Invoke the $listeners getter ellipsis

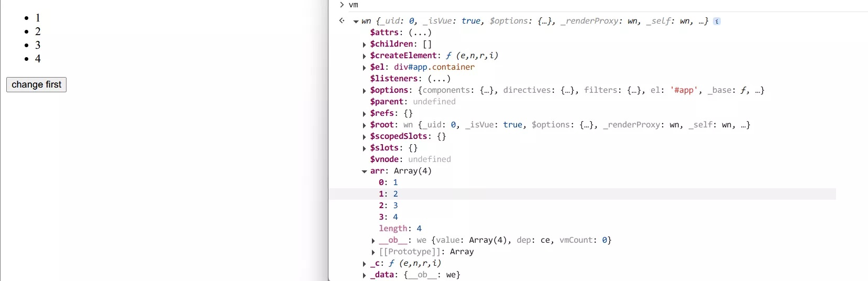pyautogui.click(x=439, y=79)
